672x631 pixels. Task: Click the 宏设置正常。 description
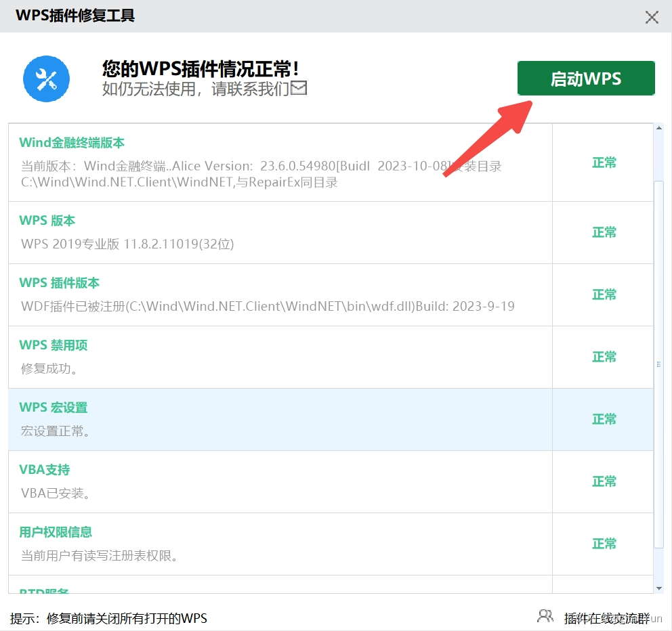coord(56,431)
